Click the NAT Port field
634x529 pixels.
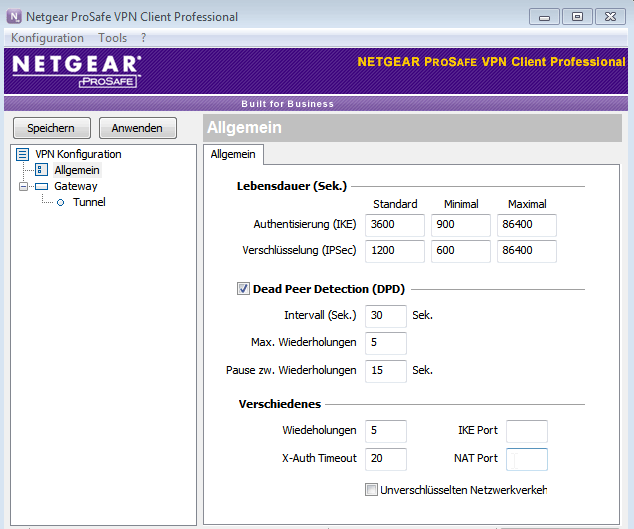click(527, 459)
